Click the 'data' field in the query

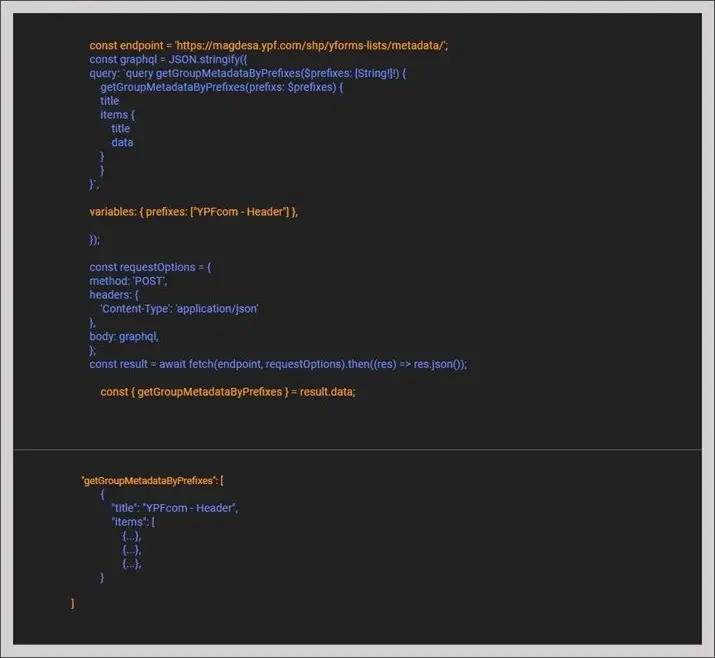tap(122, 142)
